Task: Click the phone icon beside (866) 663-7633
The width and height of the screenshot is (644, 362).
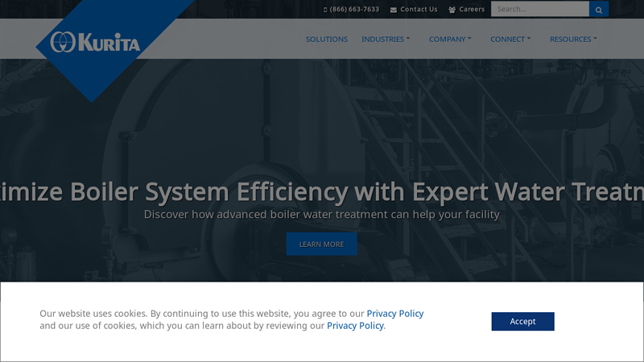Action: point(325,10)
